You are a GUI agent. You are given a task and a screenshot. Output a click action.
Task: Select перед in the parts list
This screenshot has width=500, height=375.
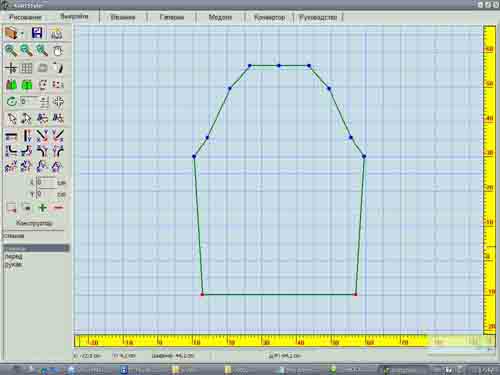coord(13,256)
